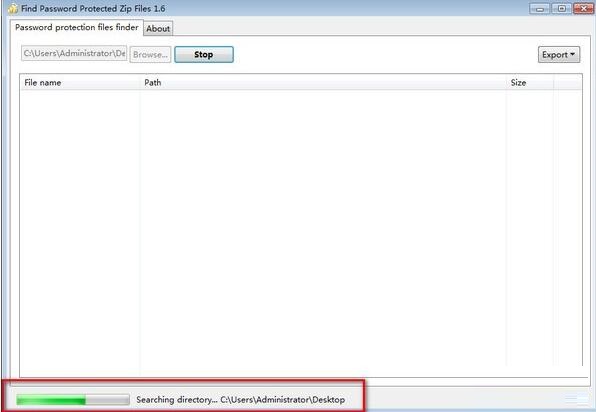Click the Stop button to halt the search
The image size is (596, 412).
204,54
